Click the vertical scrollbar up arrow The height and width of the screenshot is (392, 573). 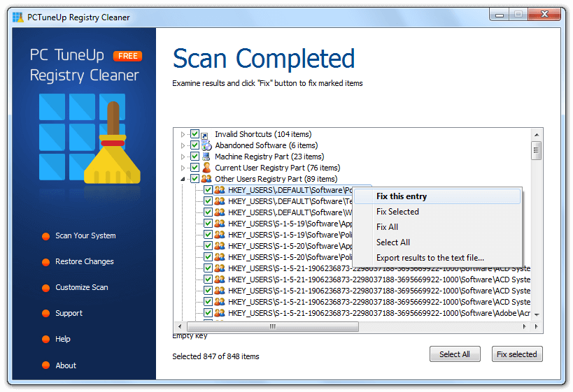537,135
